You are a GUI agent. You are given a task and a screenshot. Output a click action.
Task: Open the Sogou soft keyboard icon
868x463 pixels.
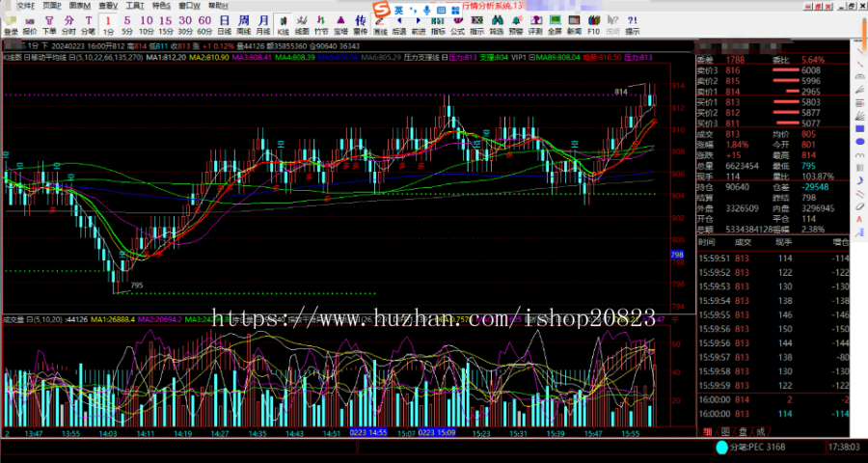441,10
